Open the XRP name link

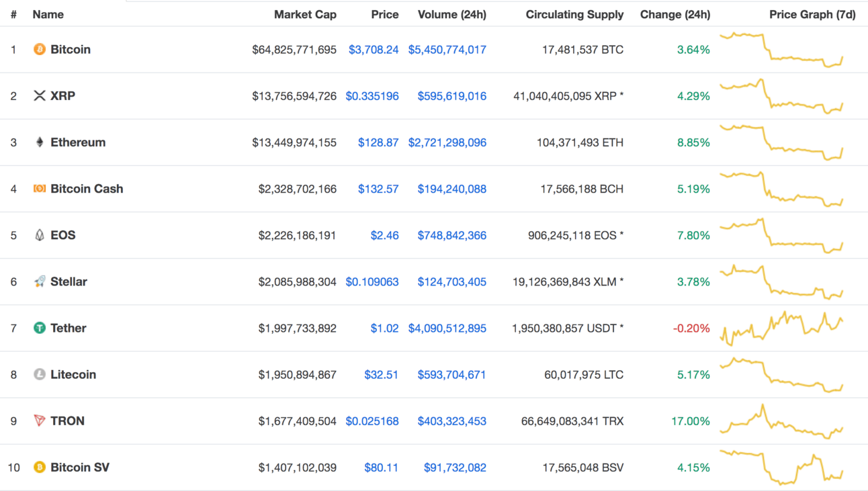pos(62,96)
